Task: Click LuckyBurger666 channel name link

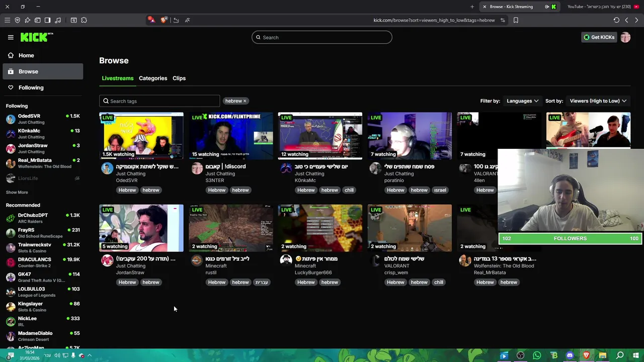Action: 313,273
